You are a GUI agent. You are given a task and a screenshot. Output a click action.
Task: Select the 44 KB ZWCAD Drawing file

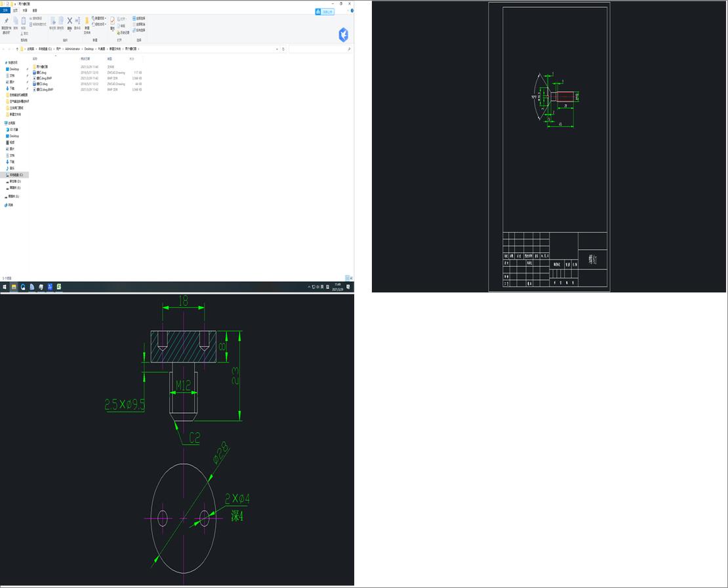coord(87,84)
